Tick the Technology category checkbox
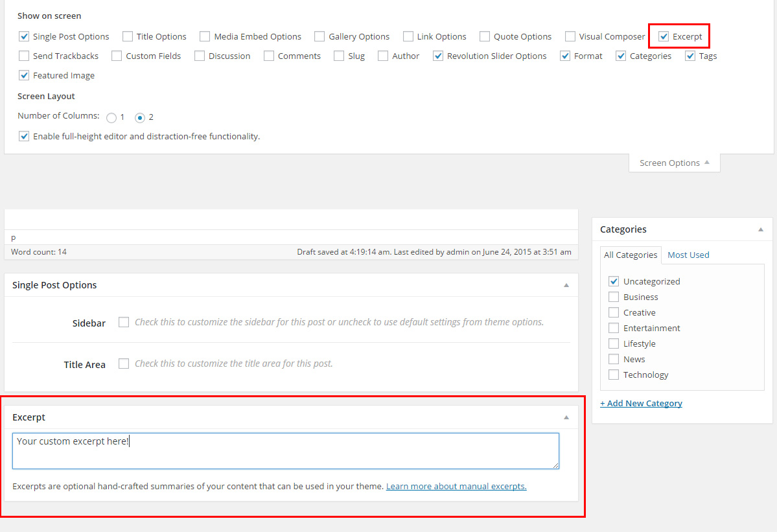This screenshot has width=777, height=532. click(x=614, y=375)
